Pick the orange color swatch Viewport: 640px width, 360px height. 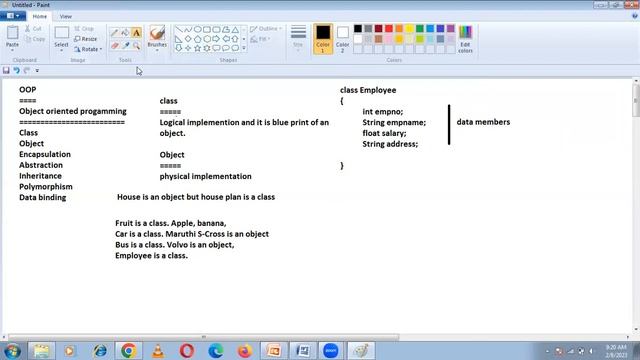tap(399, 29)
